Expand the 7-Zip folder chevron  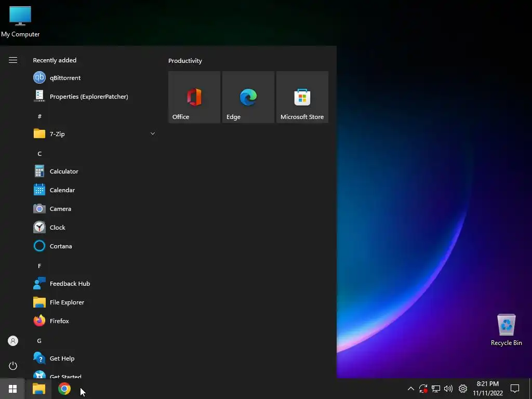153,134
